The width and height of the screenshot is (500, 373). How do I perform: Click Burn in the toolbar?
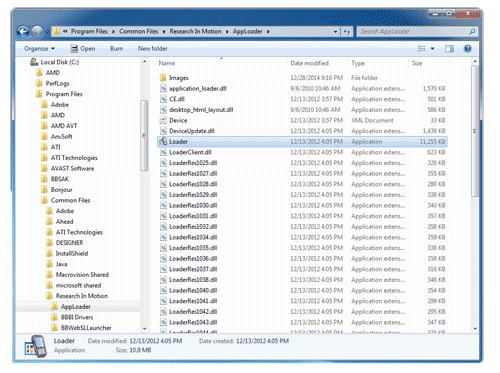tap(116, 49)
